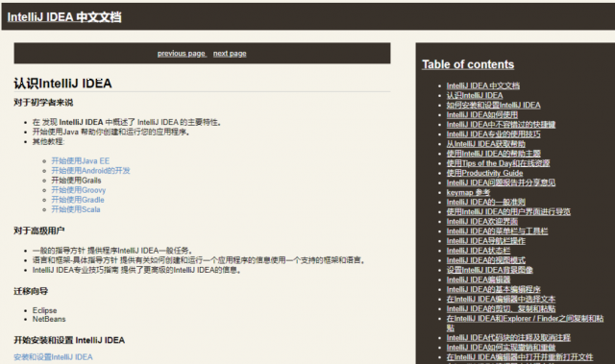
Task: Select the NetBeans list item
Action: pos(49,319)
